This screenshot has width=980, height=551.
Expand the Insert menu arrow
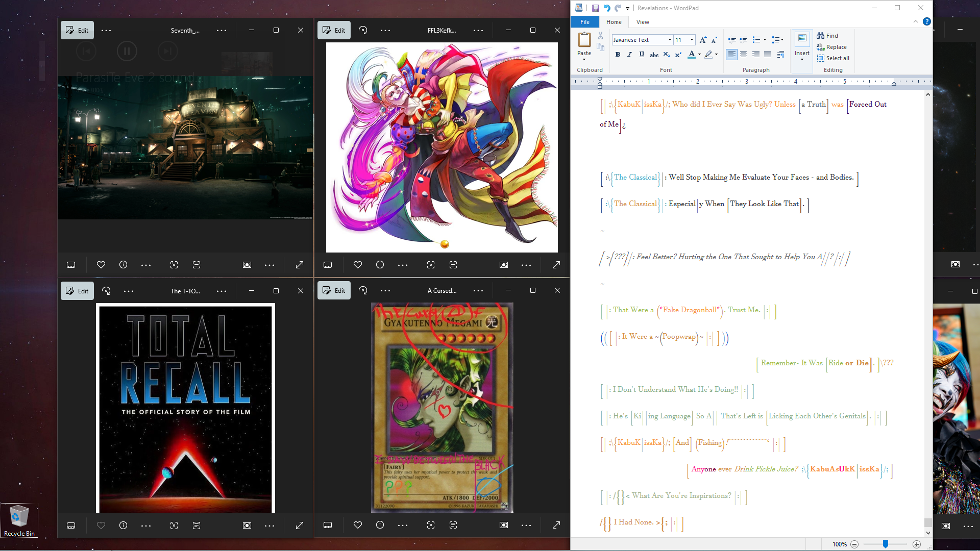pos(802,60)
